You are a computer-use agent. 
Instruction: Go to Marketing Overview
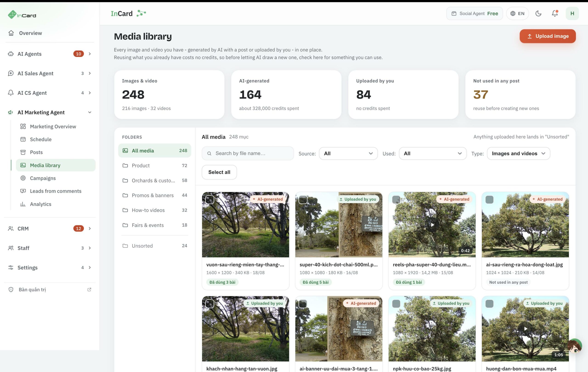pos(56,126)
